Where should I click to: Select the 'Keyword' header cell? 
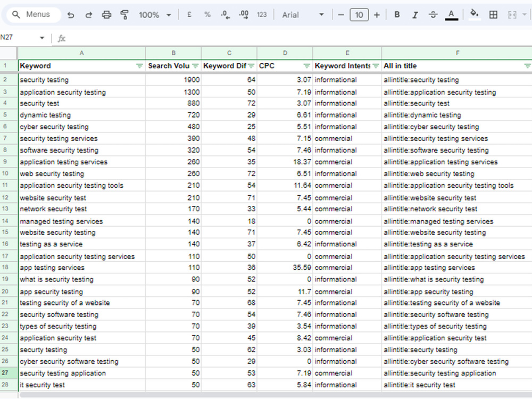82,66
